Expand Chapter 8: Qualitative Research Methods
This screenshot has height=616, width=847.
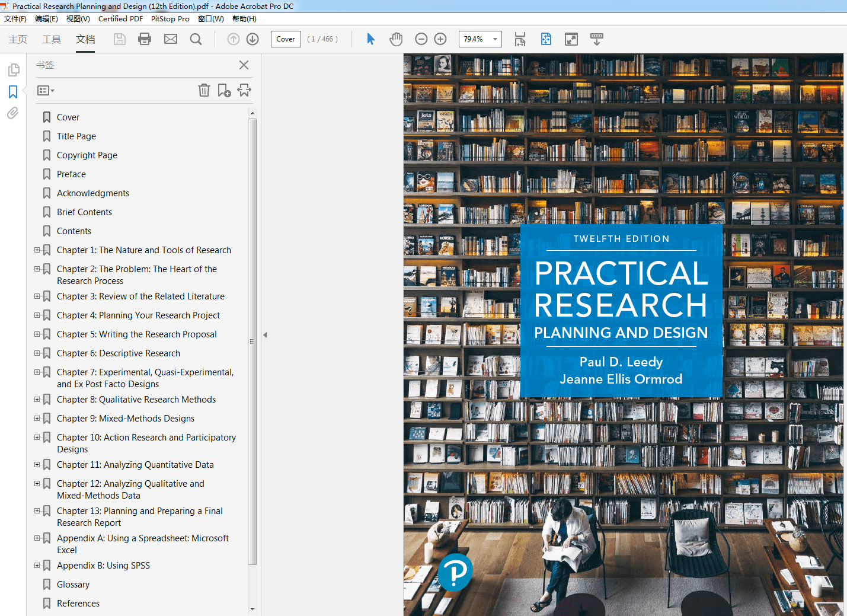36,400
